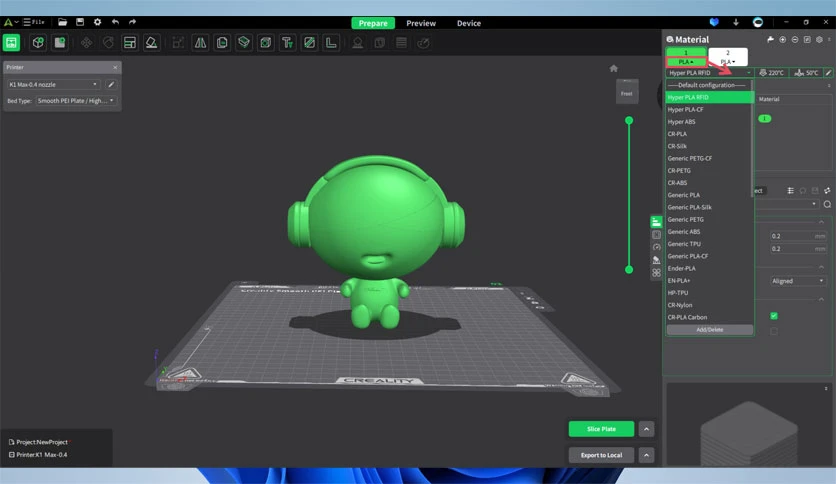The height and width of the screenshot is (484, 836).
Task: Click the arrange layout icon
Action: pos(130,43)
